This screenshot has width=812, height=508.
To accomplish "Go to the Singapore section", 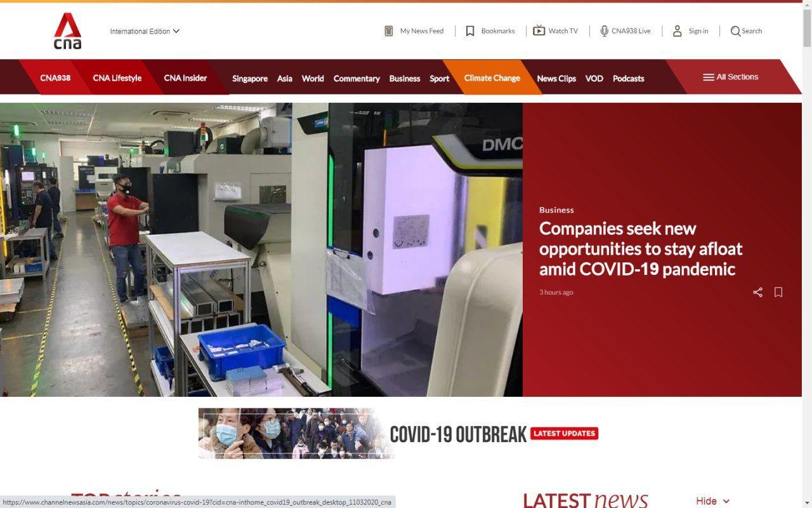I will coord(250,78).
